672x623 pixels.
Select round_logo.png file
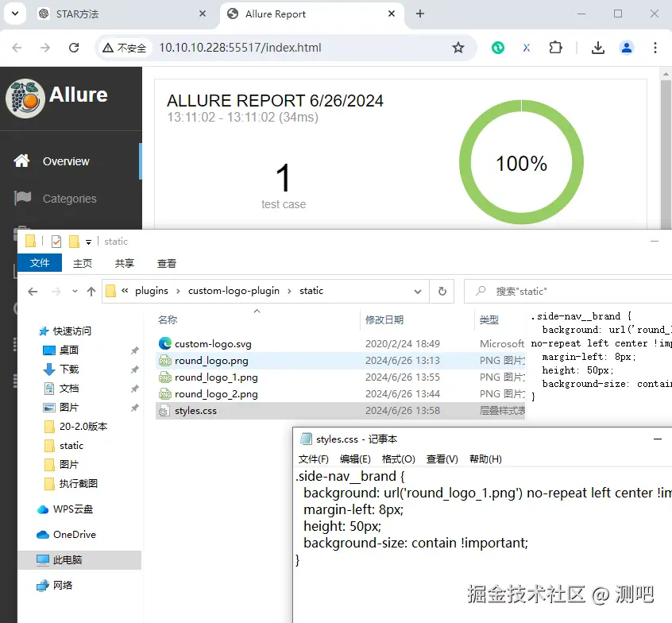340,361
